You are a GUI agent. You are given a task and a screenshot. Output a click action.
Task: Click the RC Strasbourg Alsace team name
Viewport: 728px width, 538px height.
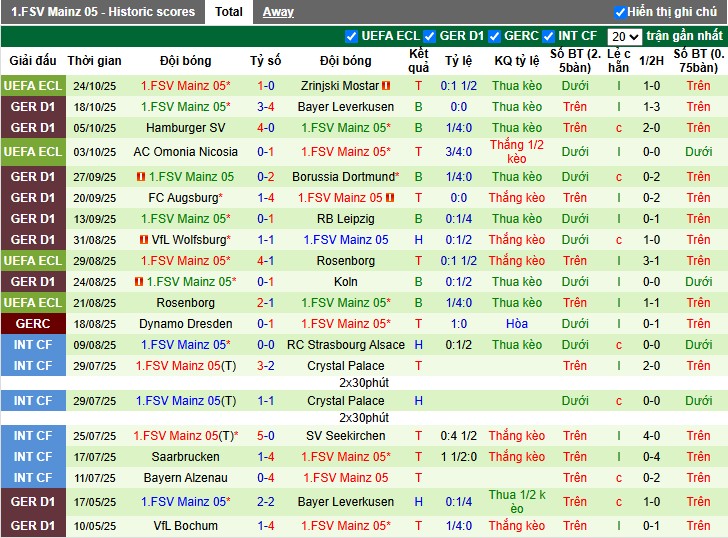click(345, 345)
